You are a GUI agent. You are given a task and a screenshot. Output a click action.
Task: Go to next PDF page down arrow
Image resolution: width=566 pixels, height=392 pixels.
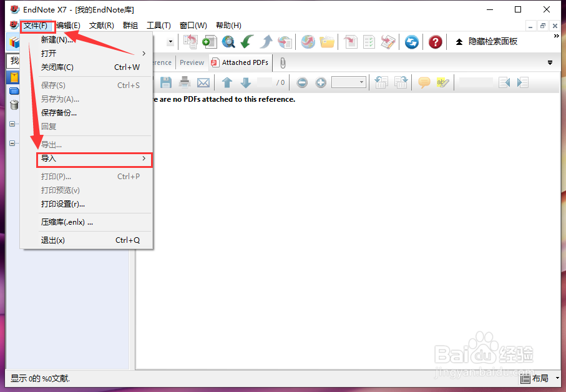[x=246, y=82]
